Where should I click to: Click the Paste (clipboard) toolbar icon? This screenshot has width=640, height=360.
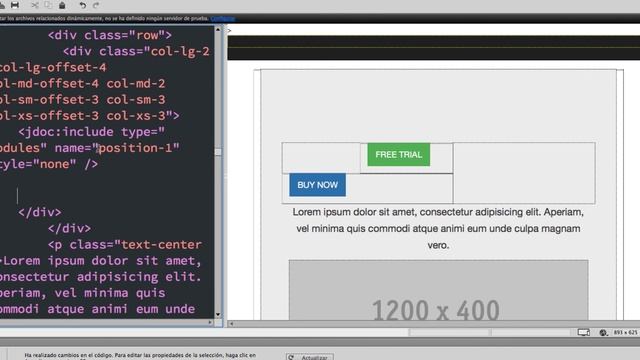tap(62, 5)
